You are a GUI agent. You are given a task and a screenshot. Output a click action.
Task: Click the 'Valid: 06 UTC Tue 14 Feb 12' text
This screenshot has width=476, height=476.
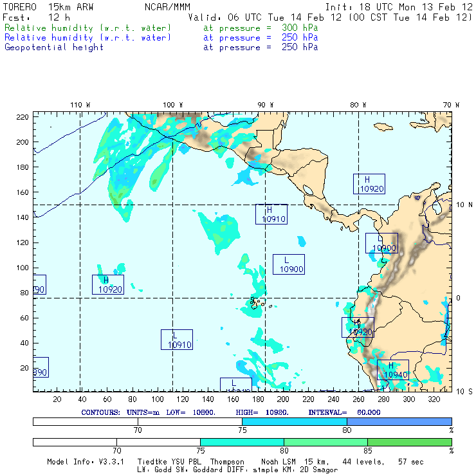(265, 17)
